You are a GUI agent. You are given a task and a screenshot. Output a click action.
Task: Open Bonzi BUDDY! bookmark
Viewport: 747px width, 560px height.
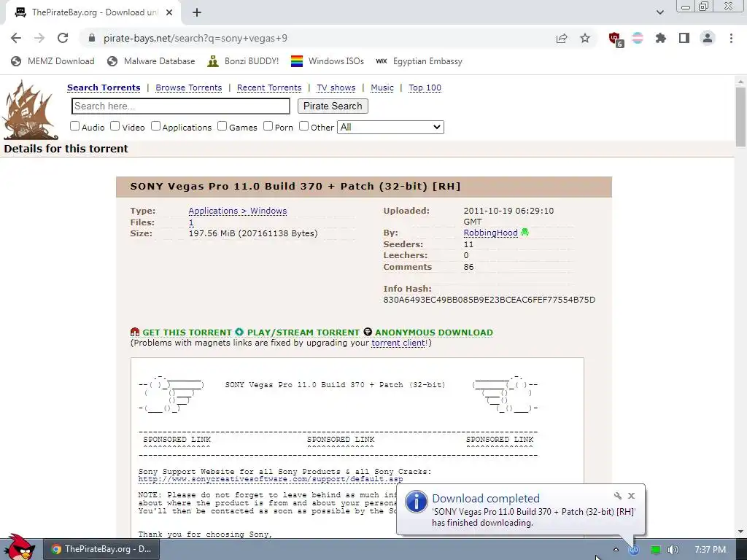click(243, 61)
